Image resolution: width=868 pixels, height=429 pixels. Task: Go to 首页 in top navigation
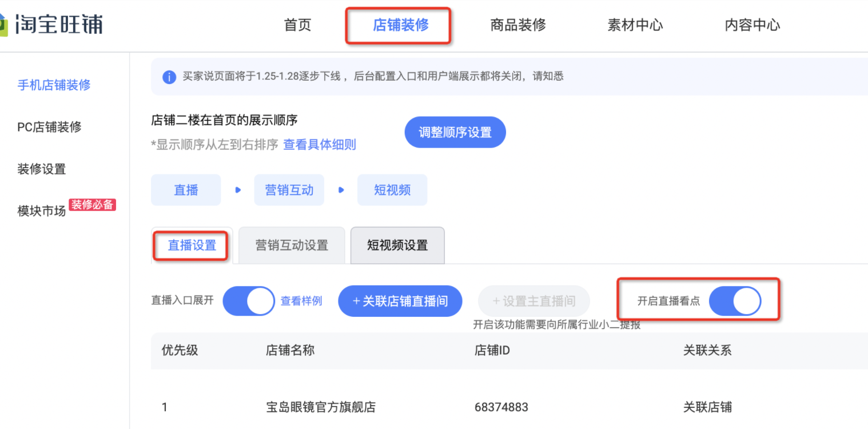click(x=297, y=25)
